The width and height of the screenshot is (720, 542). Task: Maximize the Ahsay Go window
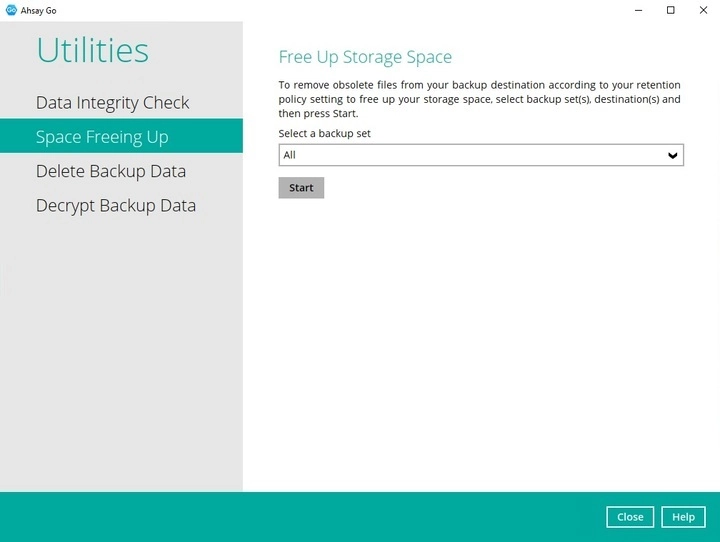tap(671, 10)
